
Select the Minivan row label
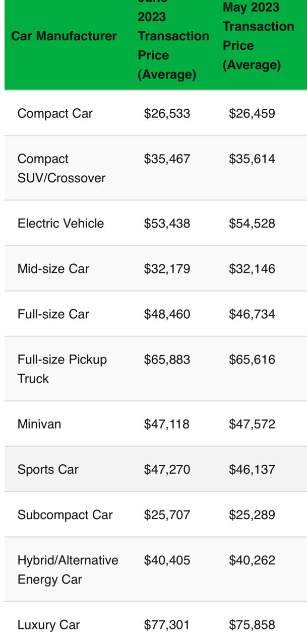point(39,424)
